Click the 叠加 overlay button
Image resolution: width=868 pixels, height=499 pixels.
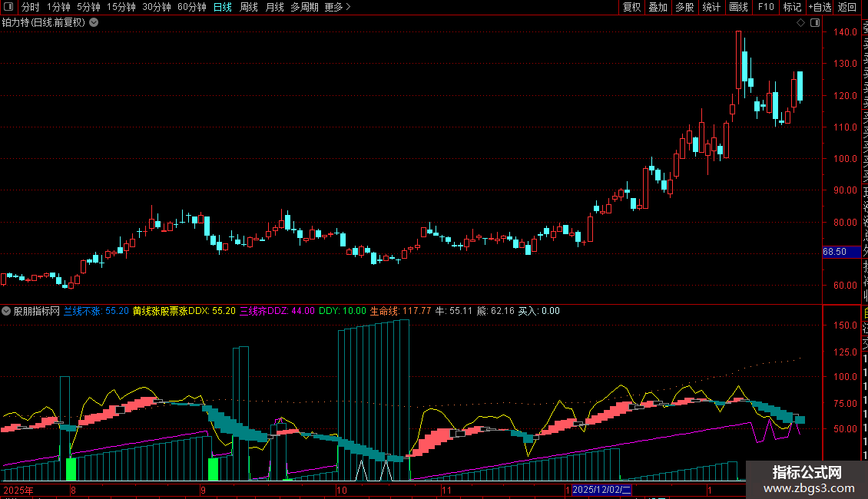pyautogui.click(x=658, y=7)
